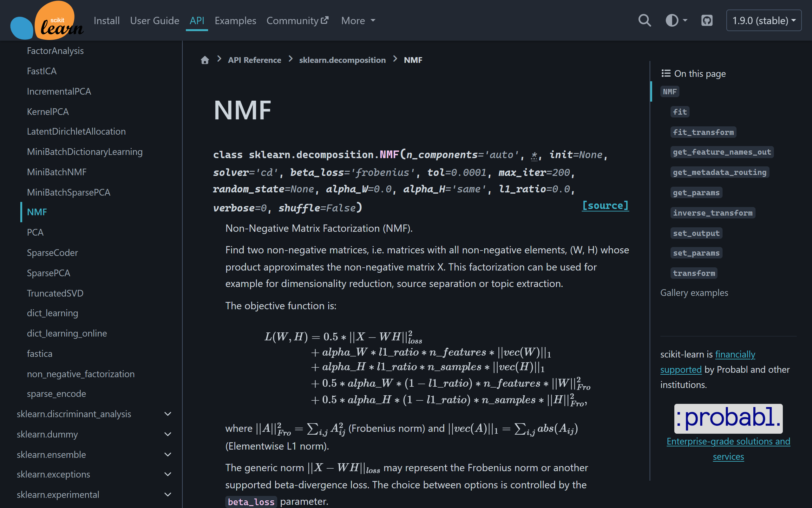Image resolution: width=812 pixels, height=508 pixels.
Task: Select the active NMF sidebar entry
Action: pos(37,212)
